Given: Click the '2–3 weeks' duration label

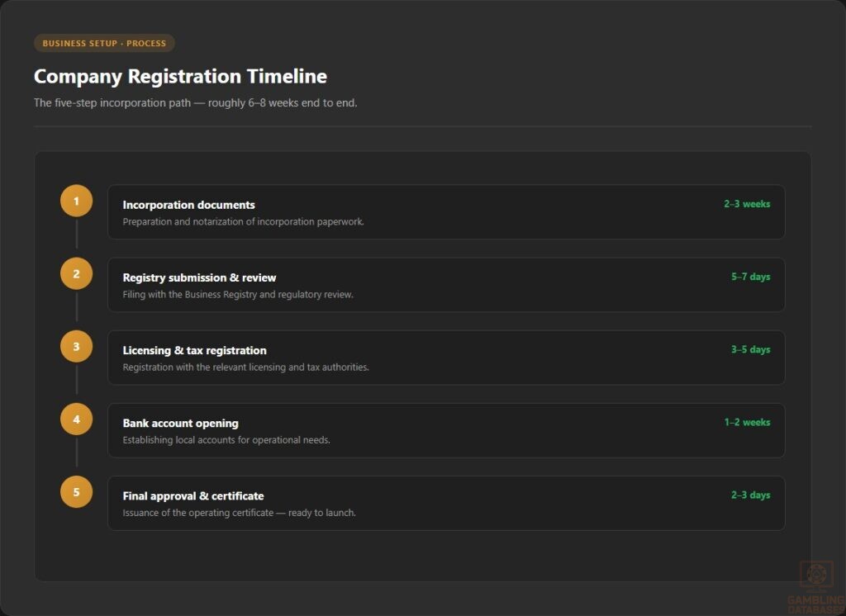Looking at the screenshot, I should pos(747,204).
